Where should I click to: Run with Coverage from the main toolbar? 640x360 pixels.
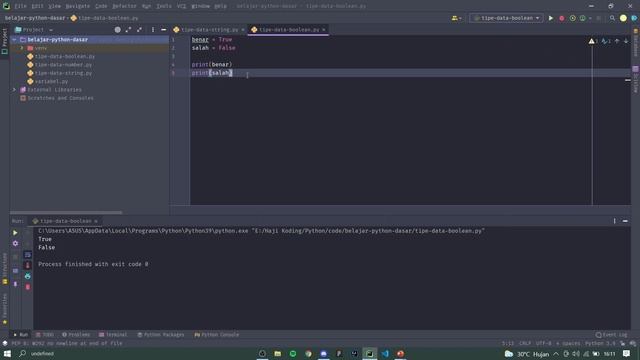click(x=573, y=18)
